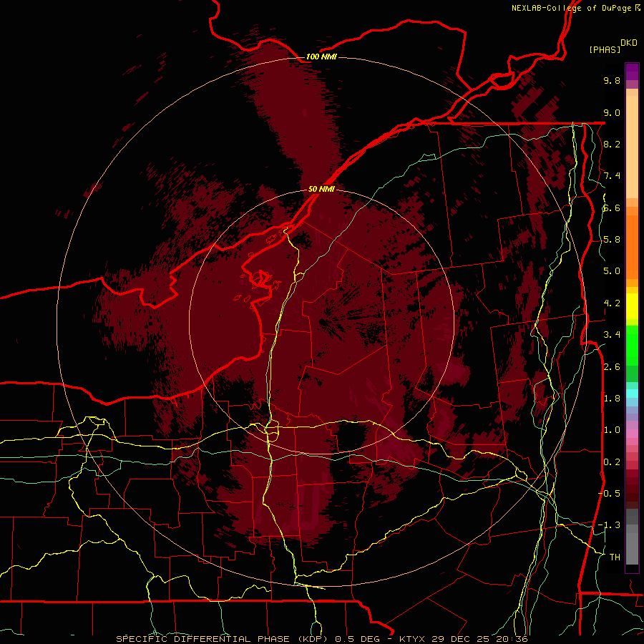Viewport: 644px width, 644px height.
Task: Click the 3.4 scale value
Action: pyautogui.click(x=612, y=335)
